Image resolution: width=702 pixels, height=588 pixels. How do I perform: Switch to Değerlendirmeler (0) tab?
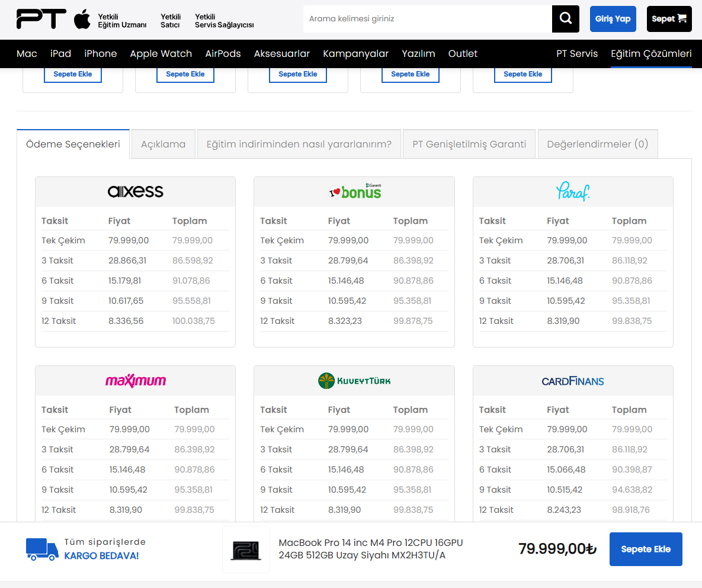(x=597, y=144)
